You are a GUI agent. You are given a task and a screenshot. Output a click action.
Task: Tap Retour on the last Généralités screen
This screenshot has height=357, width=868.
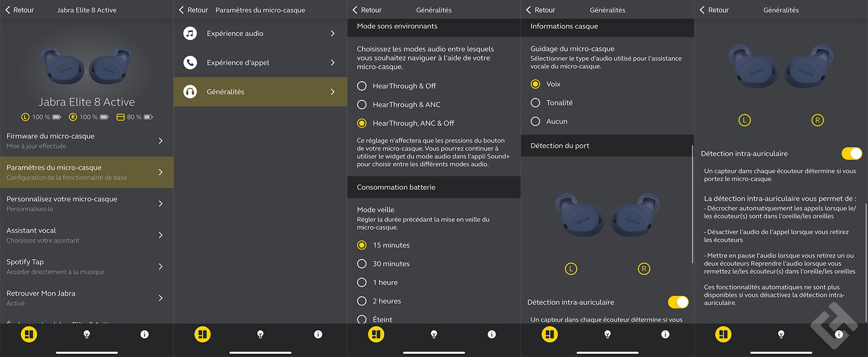coord(714,10)
